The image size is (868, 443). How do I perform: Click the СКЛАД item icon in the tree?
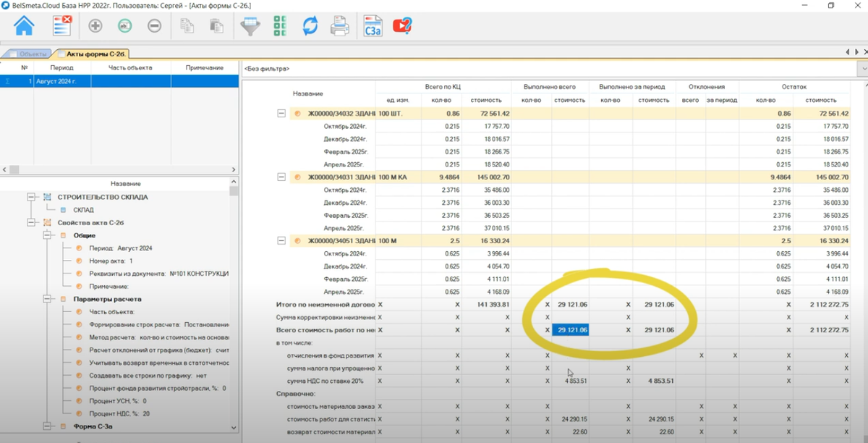coord(63,210)
